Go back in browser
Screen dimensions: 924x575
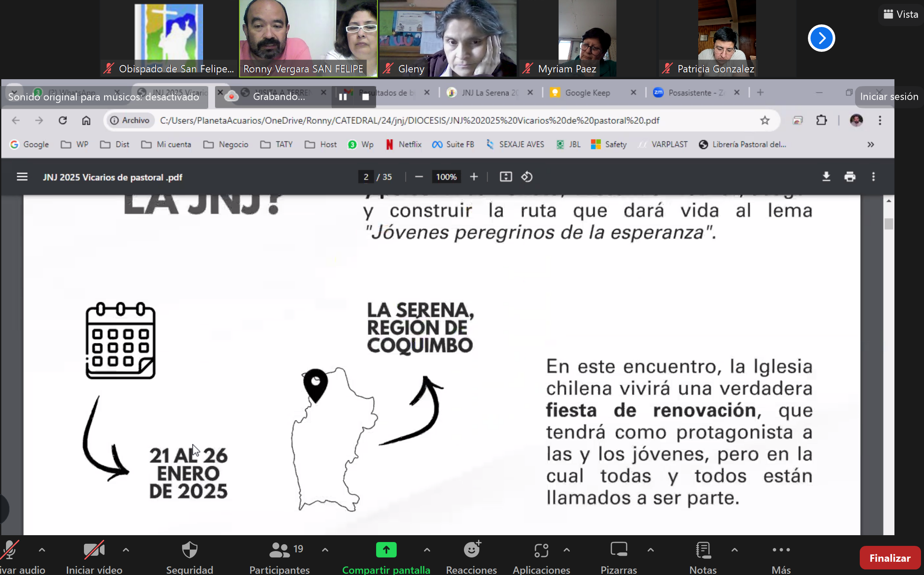pos(16,120)
